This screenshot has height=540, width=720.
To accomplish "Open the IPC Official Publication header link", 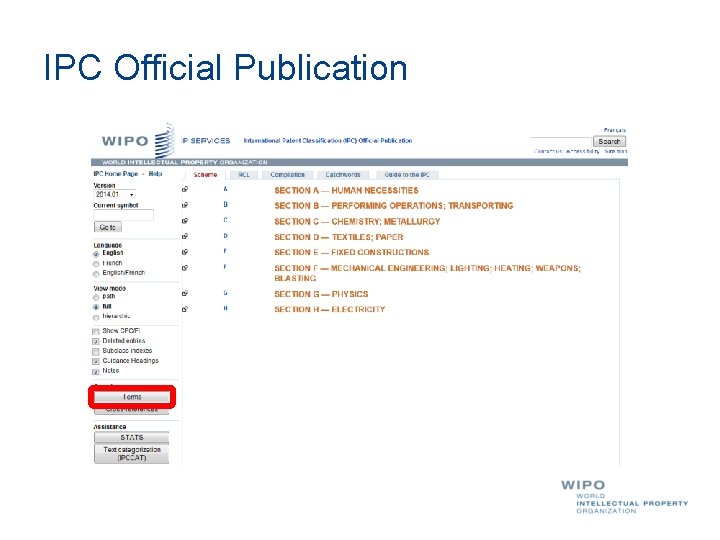I will (328, 141).
